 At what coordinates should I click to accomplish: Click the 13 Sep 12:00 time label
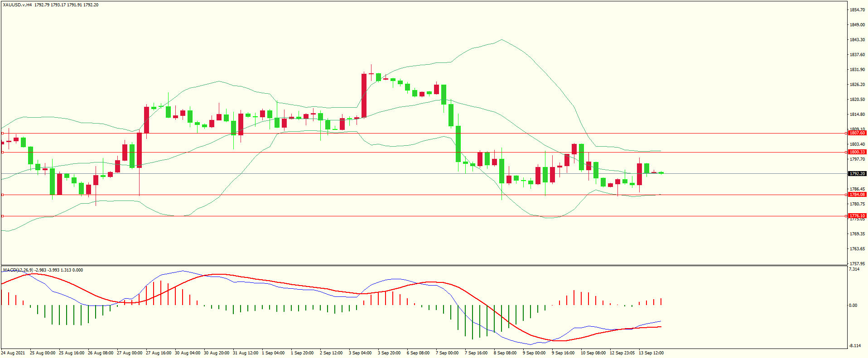point(651,353)
